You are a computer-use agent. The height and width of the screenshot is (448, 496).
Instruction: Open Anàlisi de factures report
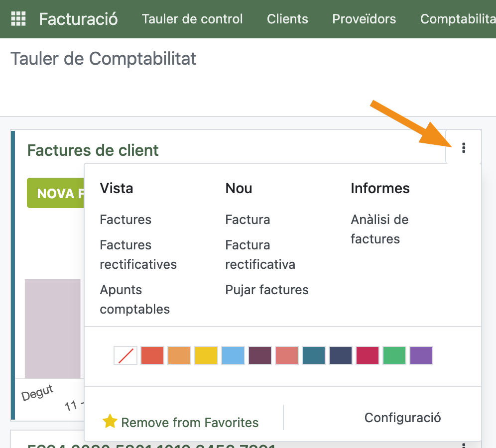[379, 229]
